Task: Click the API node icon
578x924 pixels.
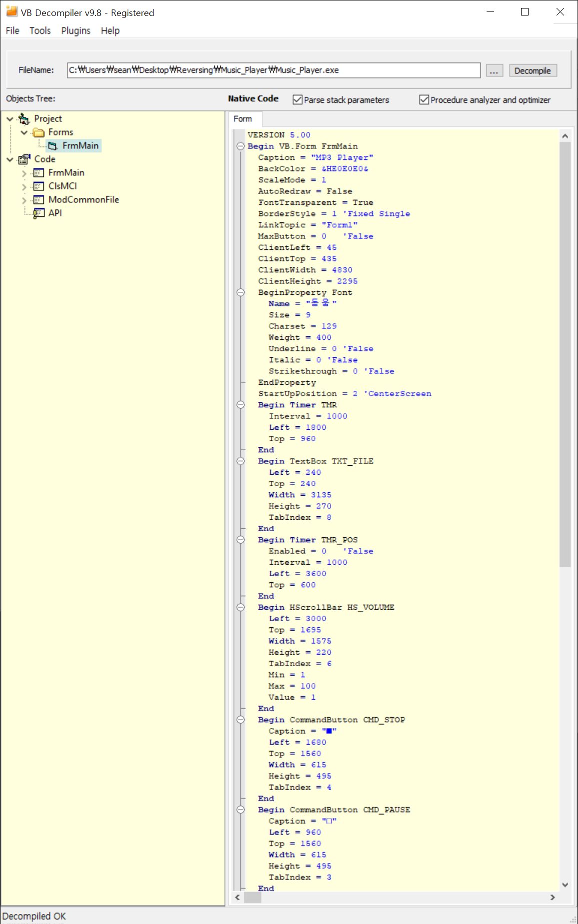Action: click(38, 213)
